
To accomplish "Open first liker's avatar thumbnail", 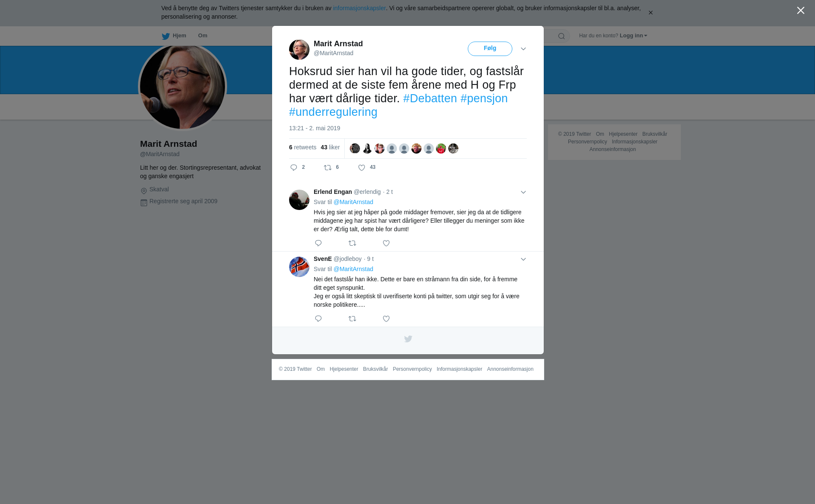I will click(x=355, y=148).
